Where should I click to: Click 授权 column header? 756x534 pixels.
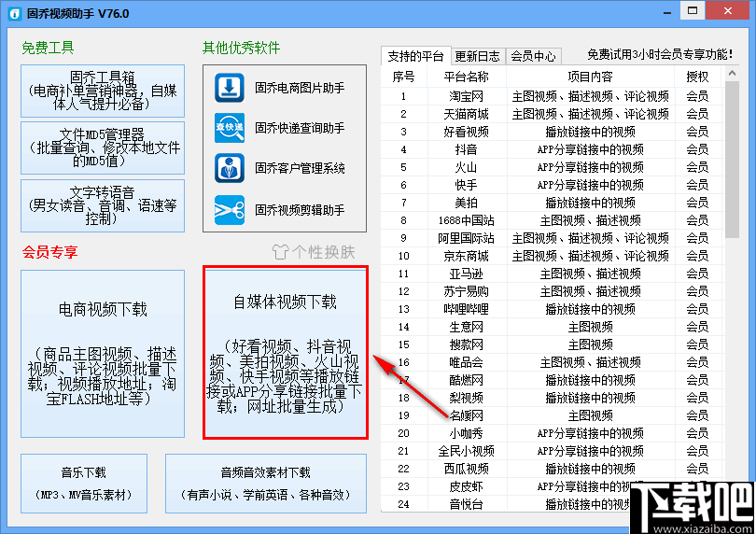[x=697, y=77]
